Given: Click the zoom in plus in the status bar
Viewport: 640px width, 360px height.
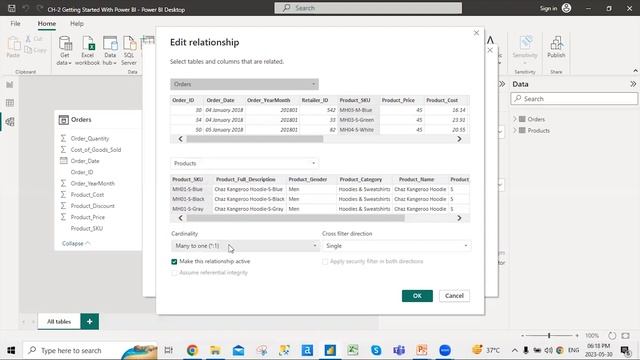Looking at the screenshot, I should 577,336.
